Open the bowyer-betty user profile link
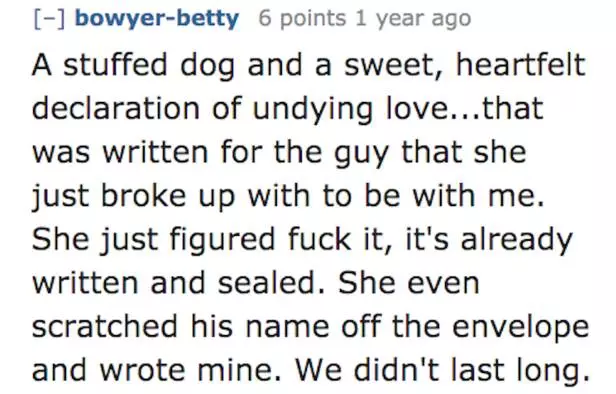This screenshot has width=616, height=394. point(156,18)
